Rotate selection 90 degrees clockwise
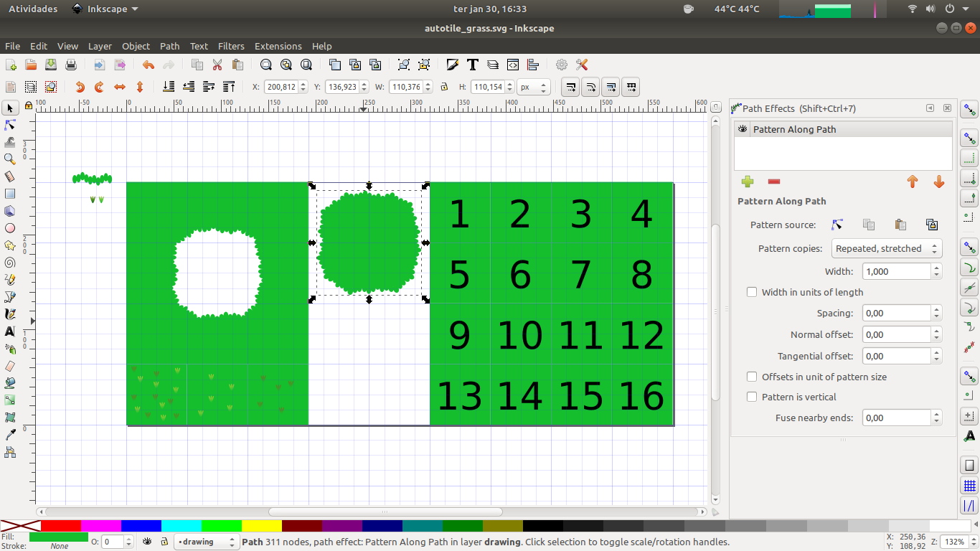Image resolution: width=980 pixels, height=551 pixels. (100, 87)
